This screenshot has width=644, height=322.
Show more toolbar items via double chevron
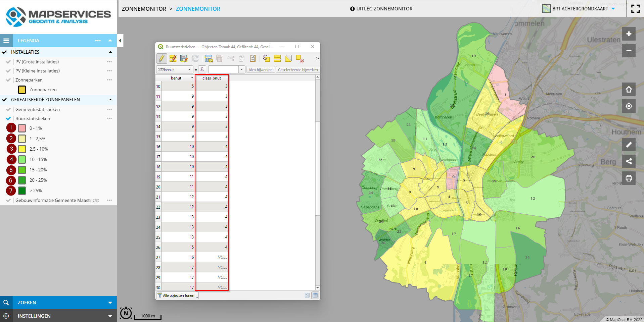tap(317, 58)
